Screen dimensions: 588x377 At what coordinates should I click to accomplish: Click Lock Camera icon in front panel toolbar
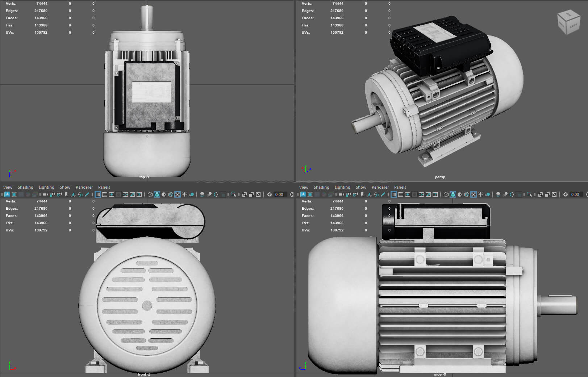click(x=52, y=194)
